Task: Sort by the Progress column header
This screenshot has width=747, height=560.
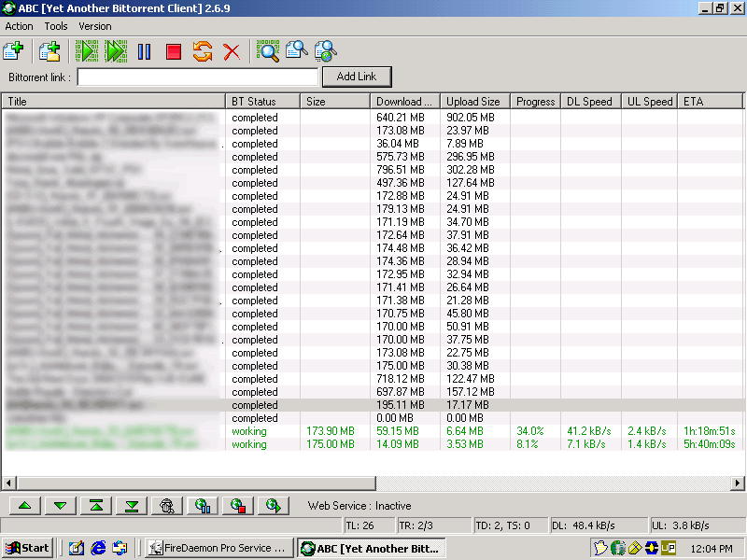Action: (535, 102)
